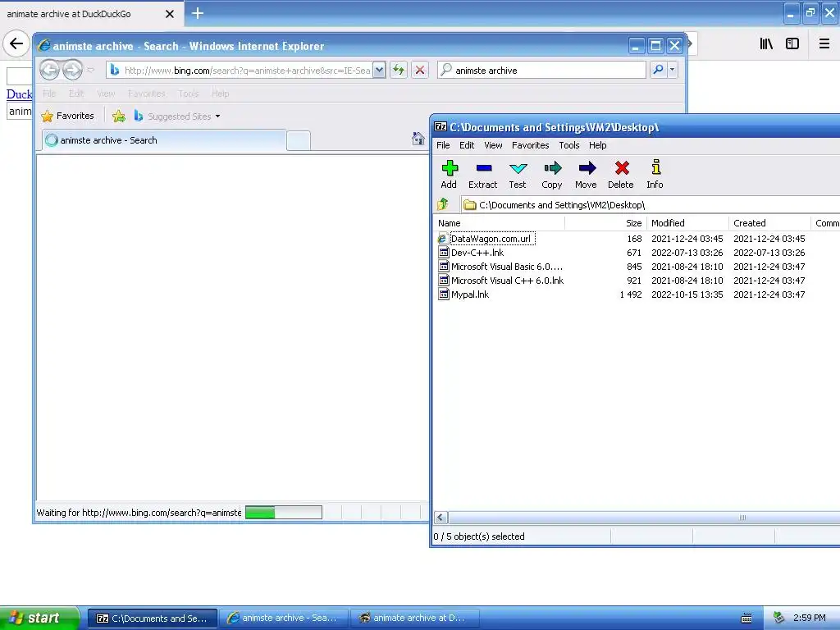The image size is (840, 630).
Task: Run Test on archive in 7-Zip
Action: (x=518, y=175)
